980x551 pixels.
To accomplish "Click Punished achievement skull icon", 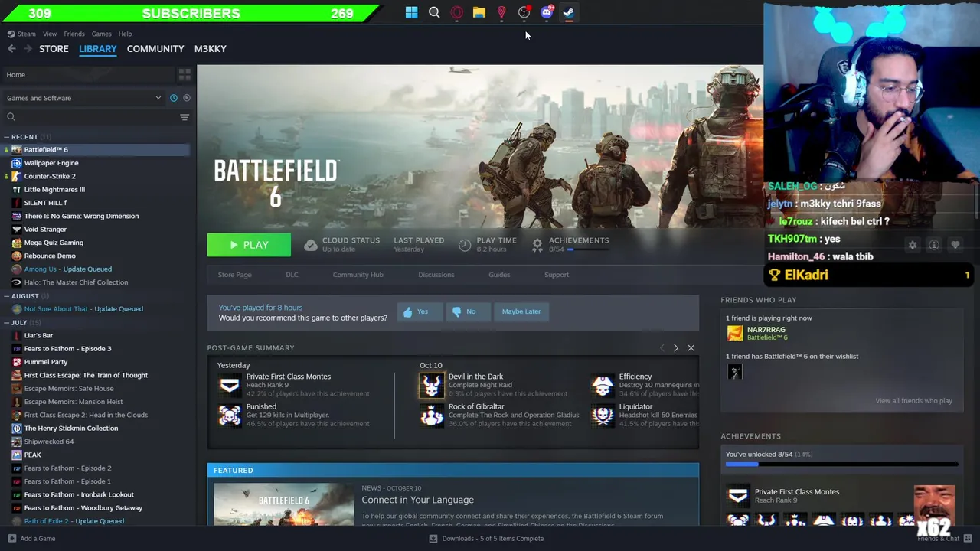I will (229, 415).
